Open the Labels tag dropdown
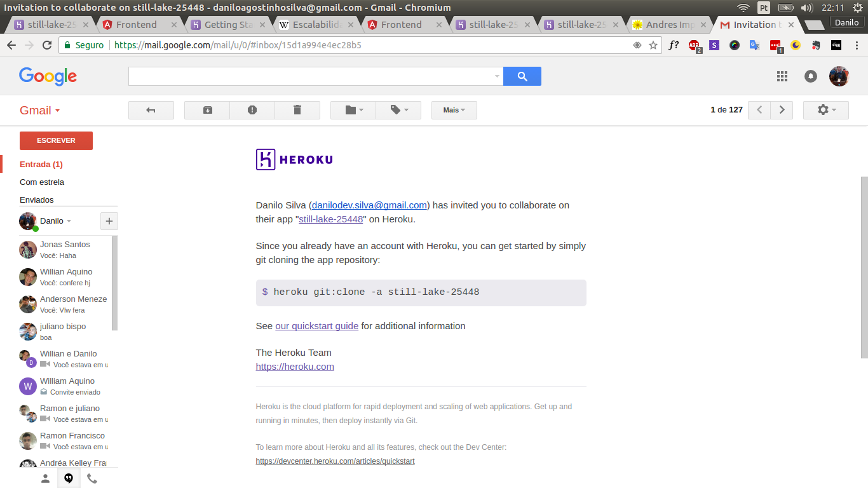This screenshot has height=488, width=868. coord(398,110)
